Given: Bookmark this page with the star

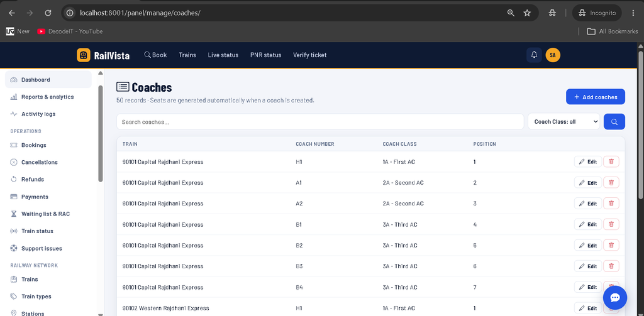Looking at the screenshot, I should pyautogui.click(x=527, y=13).
